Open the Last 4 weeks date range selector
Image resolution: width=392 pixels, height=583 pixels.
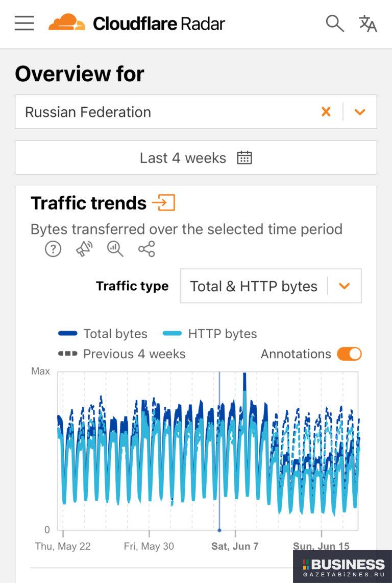point(196,157)
